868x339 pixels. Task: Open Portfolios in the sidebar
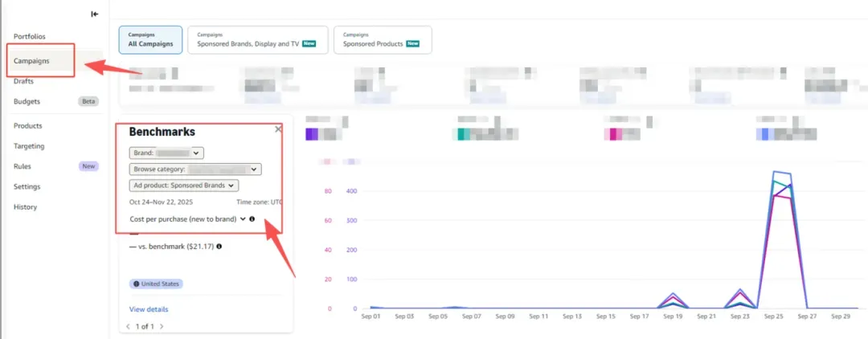coord(30,36)
